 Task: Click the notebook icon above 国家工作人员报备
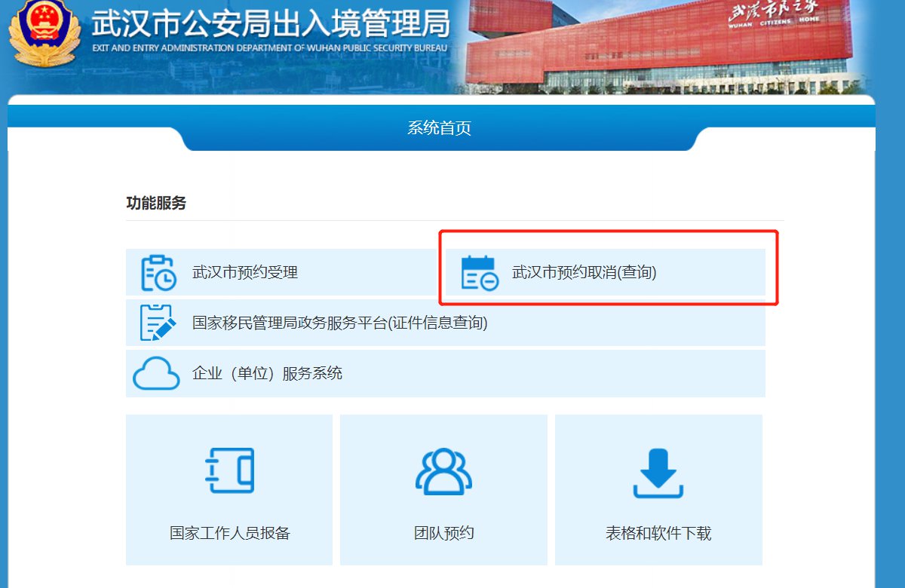(x=230, y=470)
